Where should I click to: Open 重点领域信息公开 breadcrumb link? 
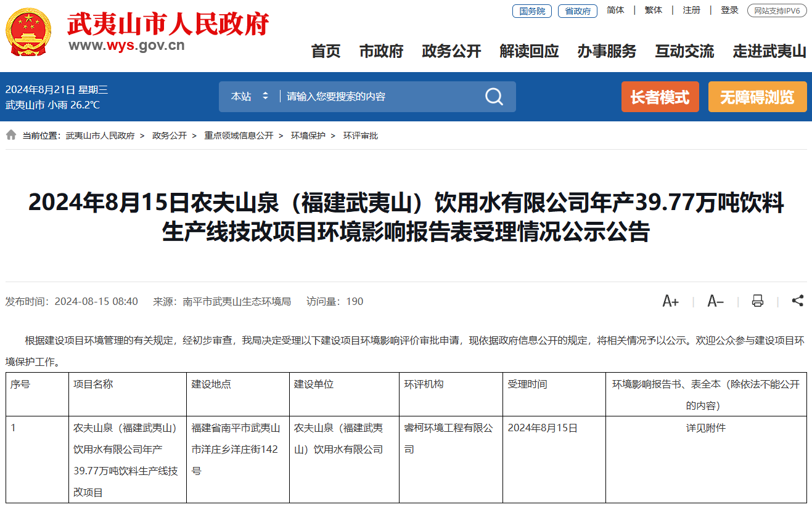(x=239, y=136)
